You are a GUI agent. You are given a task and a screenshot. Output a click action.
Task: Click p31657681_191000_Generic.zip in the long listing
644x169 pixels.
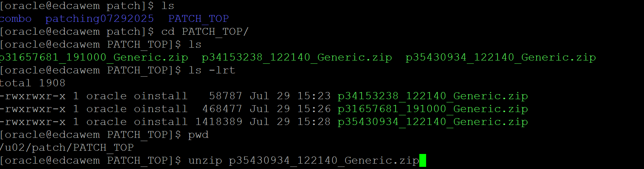[x=433, y=109]
